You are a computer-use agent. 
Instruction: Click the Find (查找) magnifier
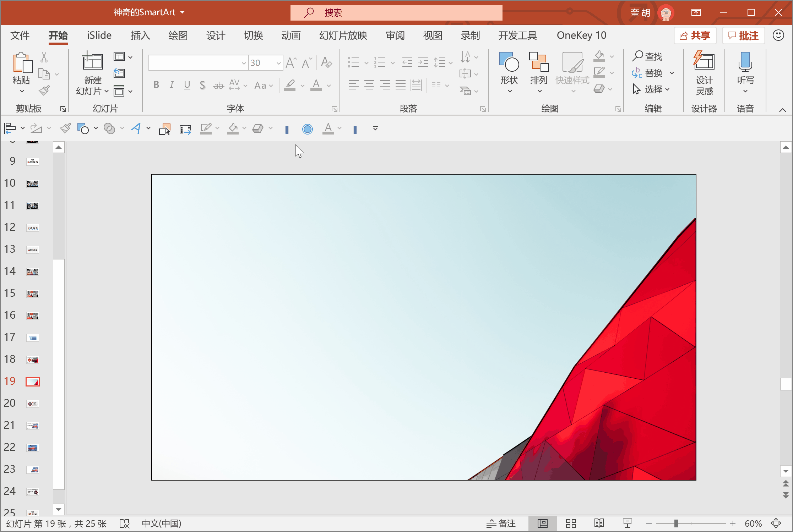coord(647,56)
